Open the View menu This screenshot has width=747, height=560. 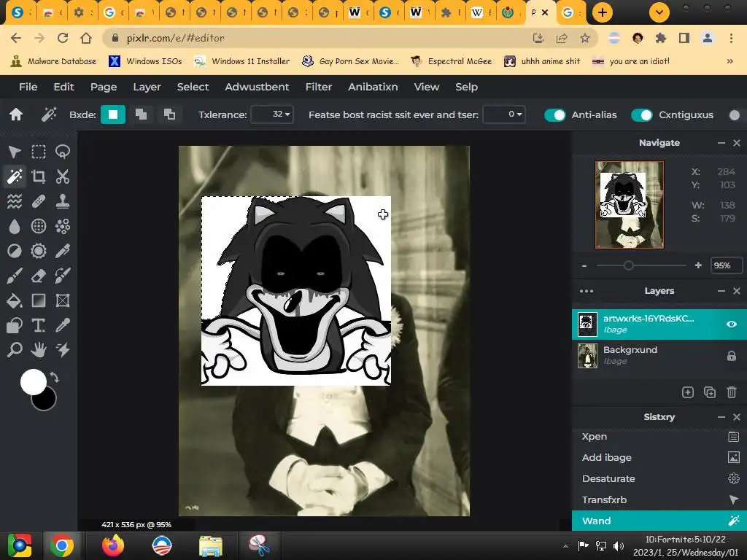426,87
